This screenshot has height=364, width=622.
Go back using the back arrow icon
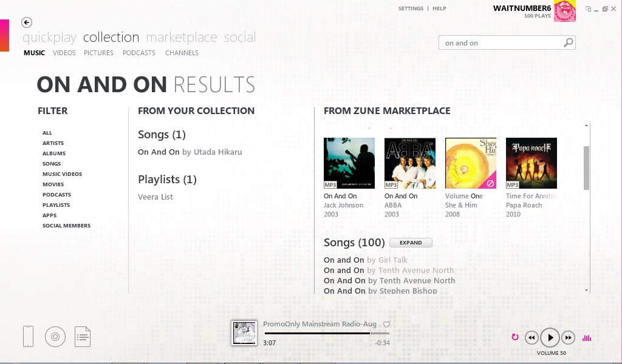tap(27, 22)
